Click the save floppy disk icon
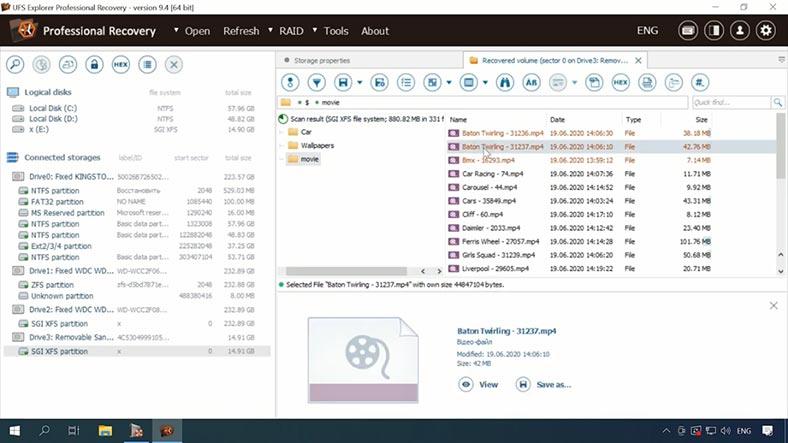Image resolution: width=788 pixels, height=443 pixels. [x=343, y=82]
